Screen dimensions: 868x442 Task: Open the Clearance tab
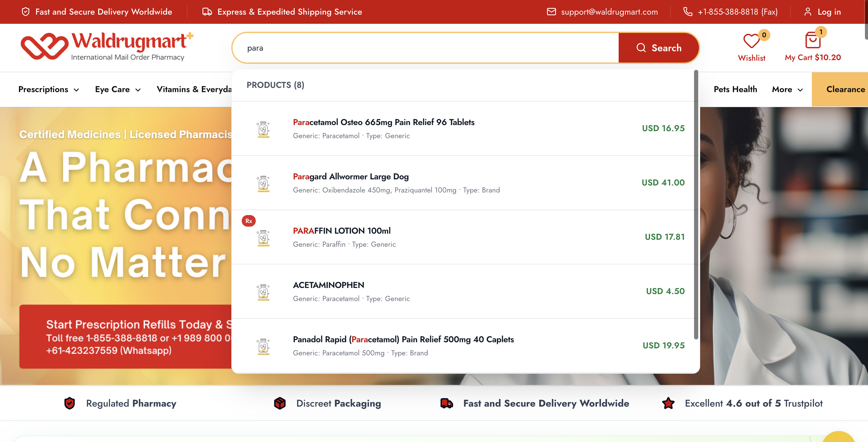[840, 89]
